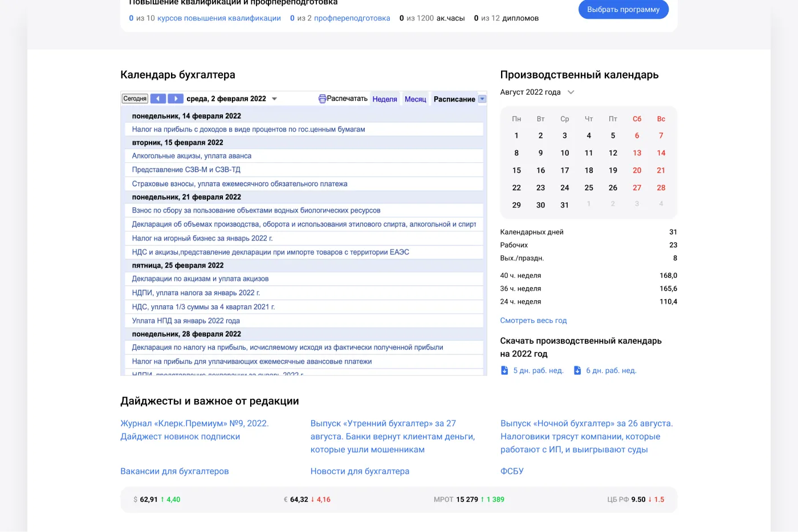Click the Выбрать программу button
The height and width of the screenshot is (532, 798).
pos(623,10)
